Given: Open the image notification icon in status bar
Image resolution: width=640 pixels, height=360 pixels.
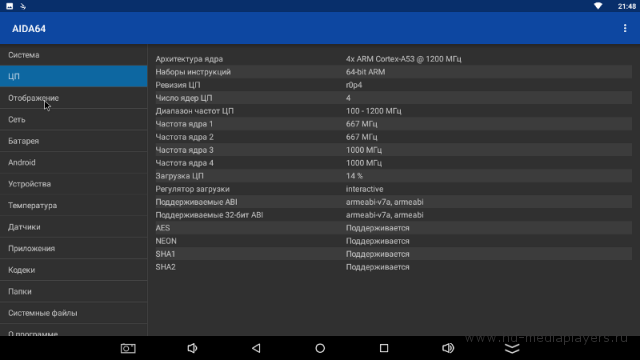Looking at the screenshot, I should [9, 6].
